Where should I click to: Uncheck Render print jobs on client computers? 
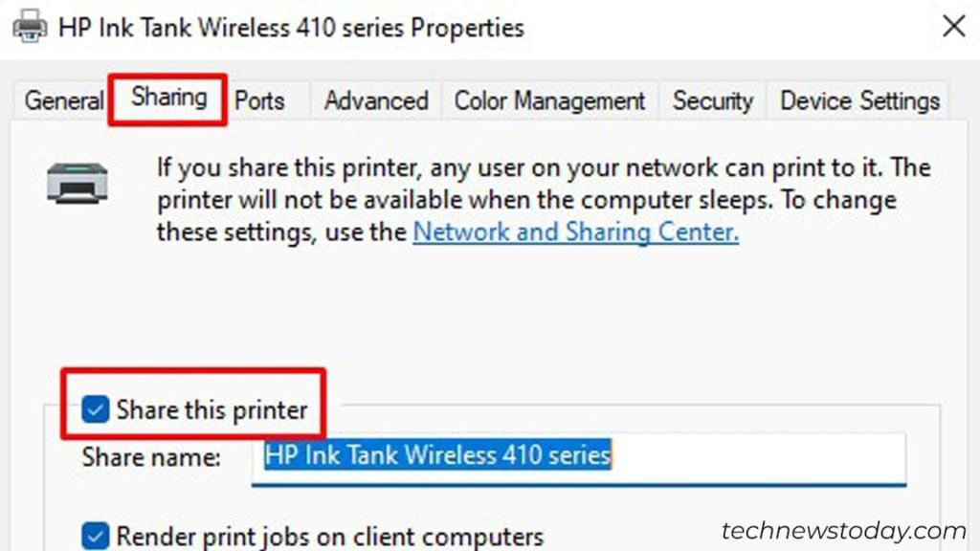[x=95, y=537]
